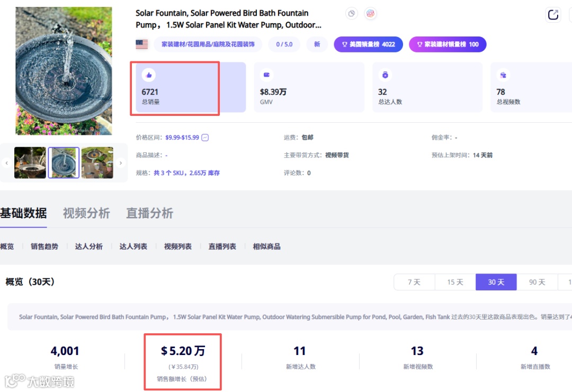Show previous product thumbnails with left arrow

(x=6, y=163)
